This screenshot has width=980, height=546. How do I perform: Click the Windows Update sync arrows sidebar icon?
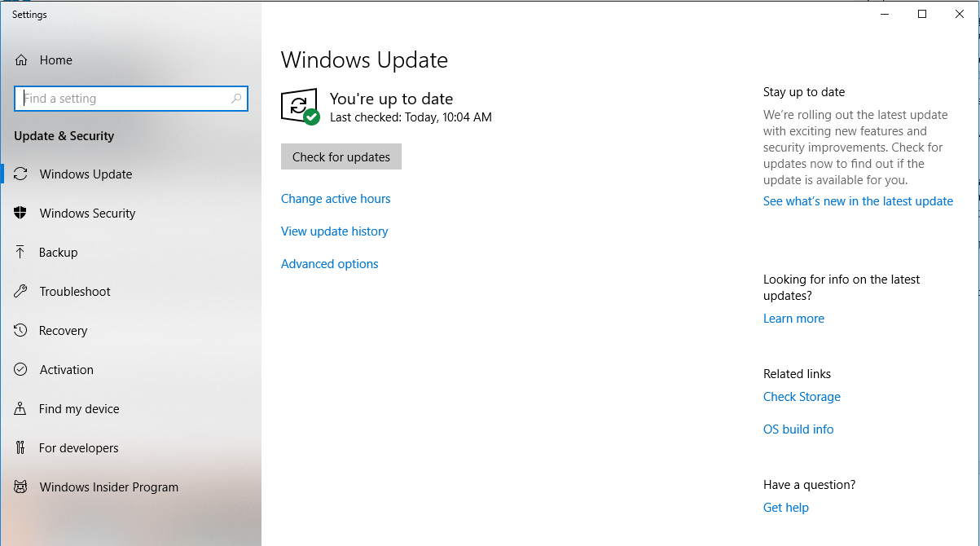(x=21, y=174)
